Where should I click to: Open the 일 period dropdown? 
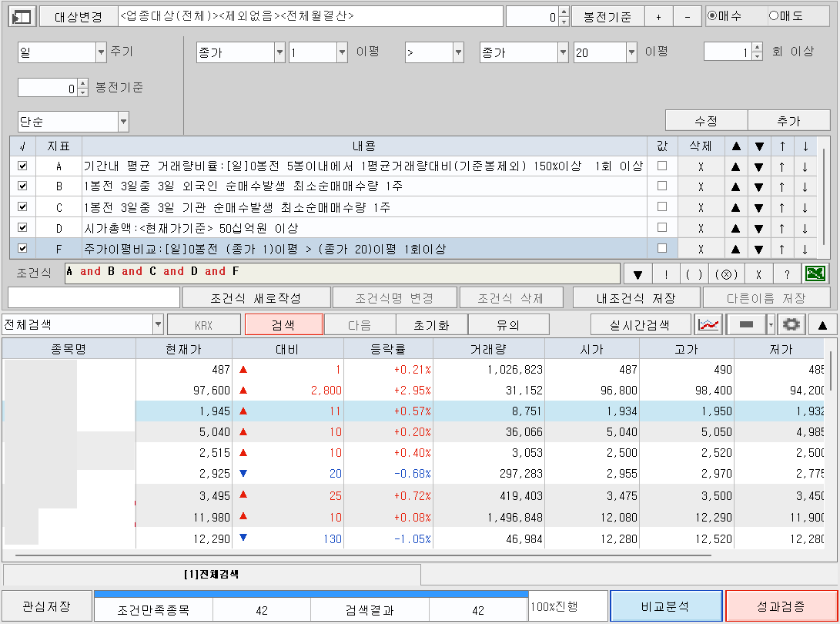(x=99, y=52)
